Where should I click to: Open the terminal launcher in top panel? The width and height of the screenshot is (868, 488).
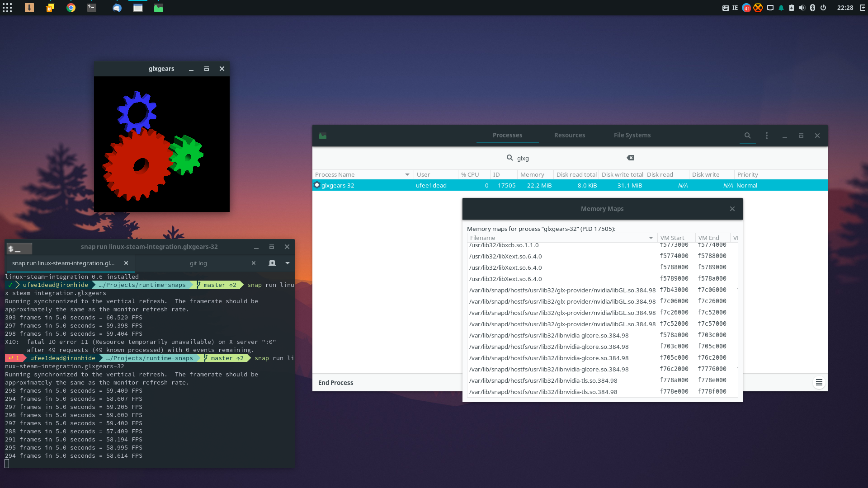pyautogui.click(x=92, y=8)
